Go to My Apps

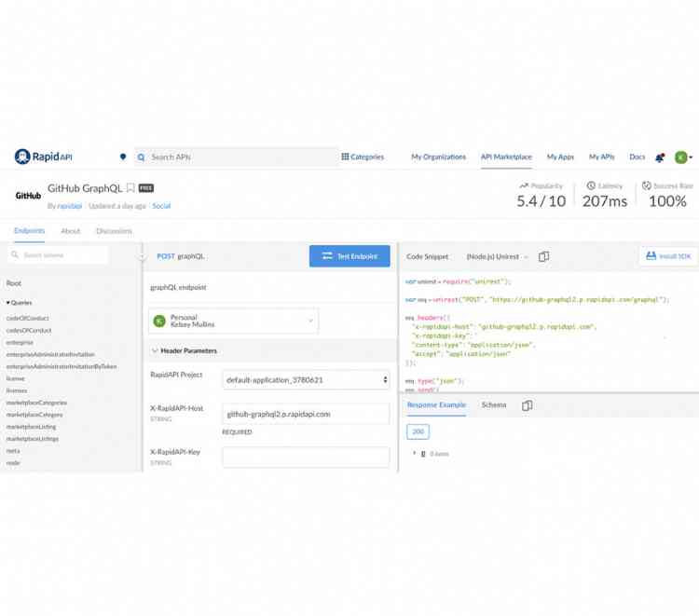pos(560,157)
